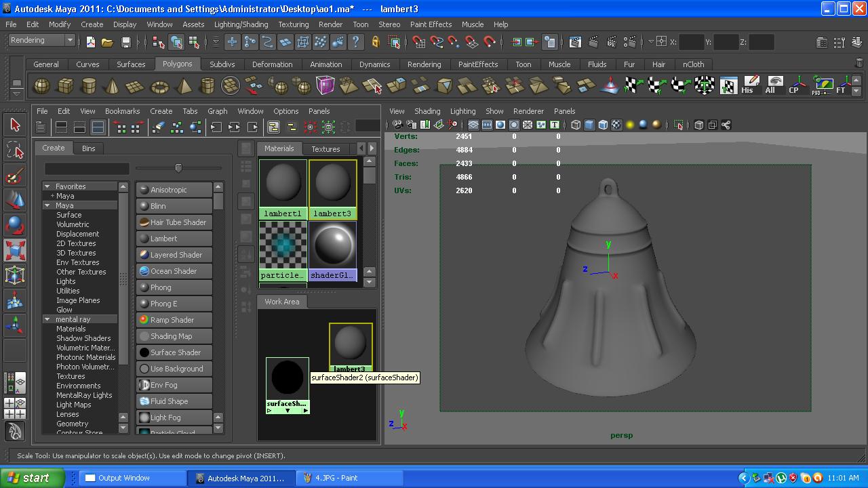Toggle the lock selection padlock icon
868x488 pixels.
[375, 42]
